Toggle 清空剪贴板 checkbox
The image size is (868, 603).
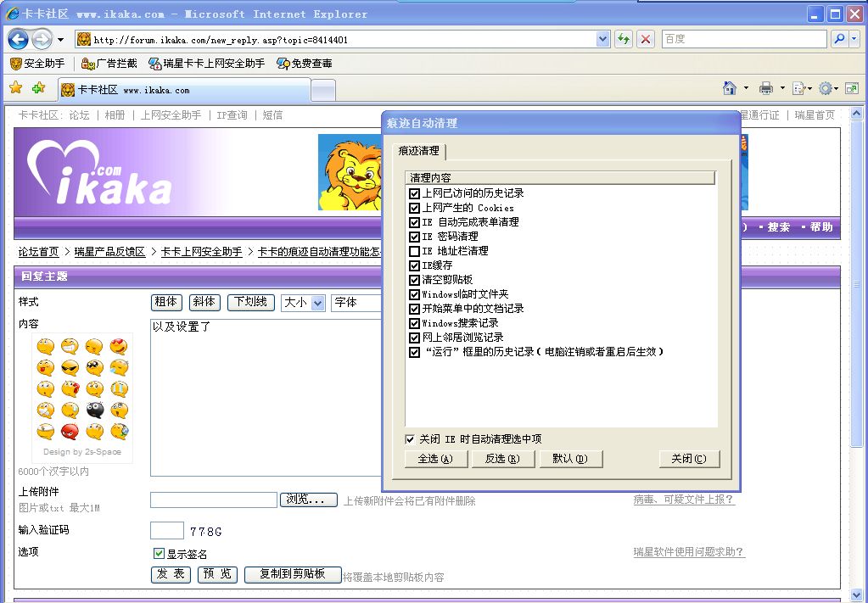click(414, 280)
